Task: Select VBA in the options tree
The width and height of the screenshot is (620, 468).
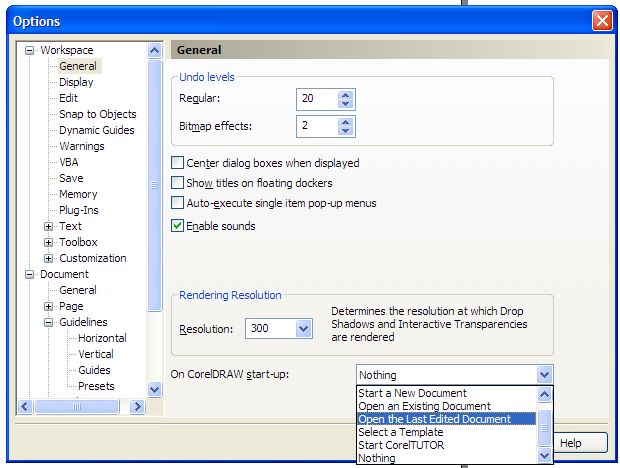Action: 69,162
